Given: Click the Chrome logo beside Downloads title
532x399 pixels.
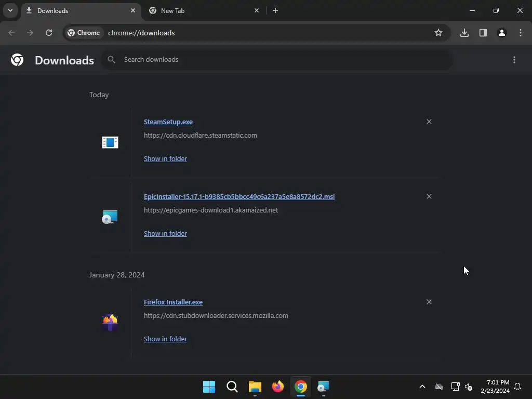Looking at the screenshot, I should click(x=17, y=60).
